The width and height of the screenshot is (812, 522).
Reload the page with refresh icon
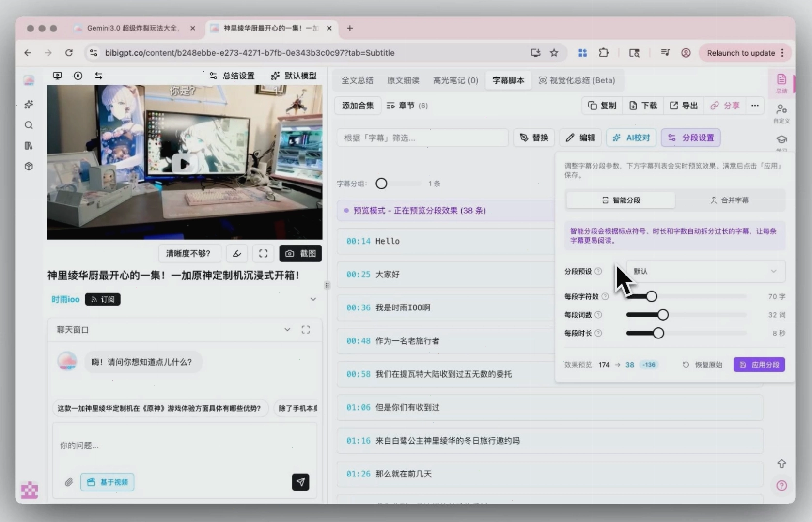[x=69, y=53]
